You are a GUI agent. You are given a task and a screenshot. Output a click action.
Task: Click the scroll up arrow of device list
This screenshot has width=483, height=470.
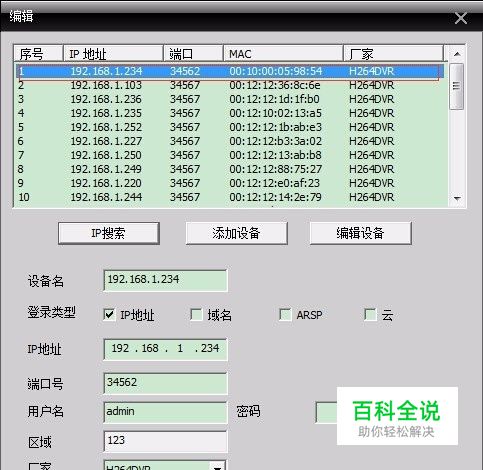(457, 54)
